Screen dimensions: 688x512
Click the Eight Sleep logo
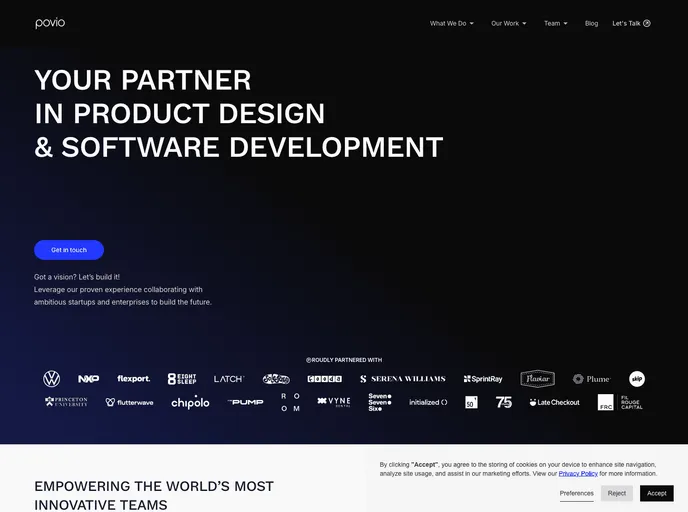(182, 379)
